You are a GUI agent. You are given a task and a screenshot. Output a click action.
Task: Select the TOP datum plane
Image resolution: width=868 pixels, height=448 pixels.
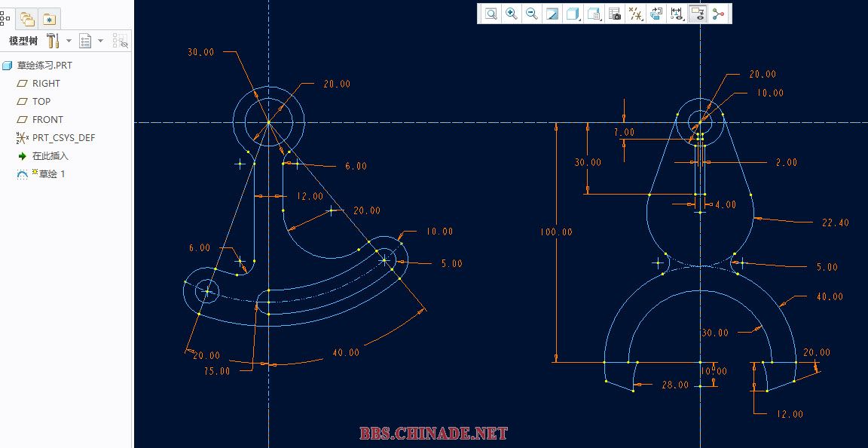[x=41, y=102]
